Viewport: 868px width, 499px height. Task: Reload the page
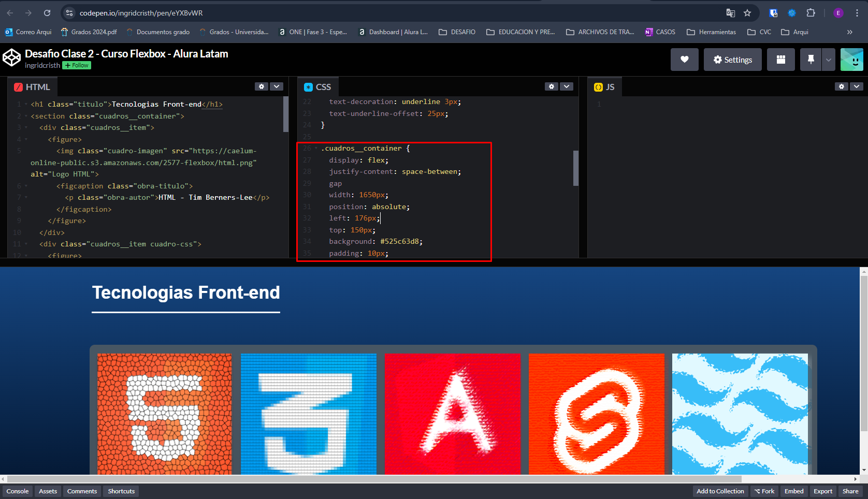pyautogui.click(x=47, y=13)
